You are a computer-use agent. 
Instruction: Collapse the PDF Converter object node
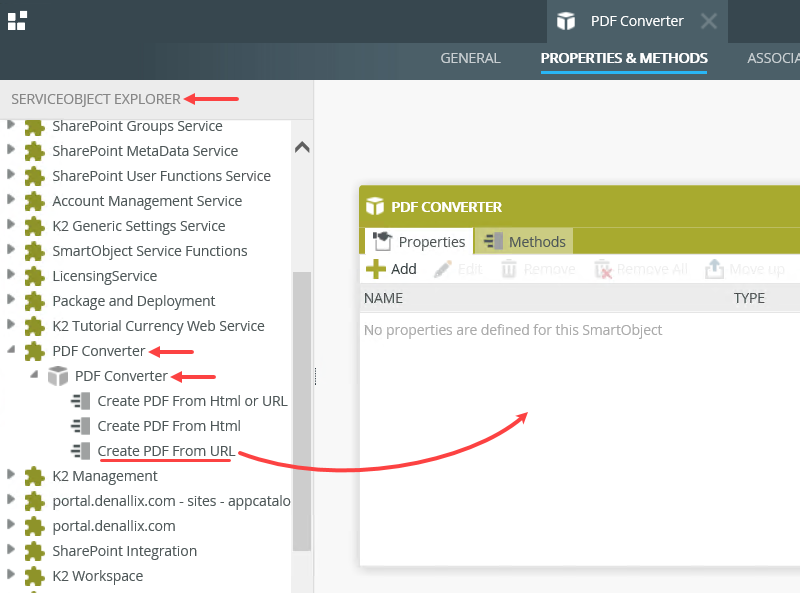34,375
